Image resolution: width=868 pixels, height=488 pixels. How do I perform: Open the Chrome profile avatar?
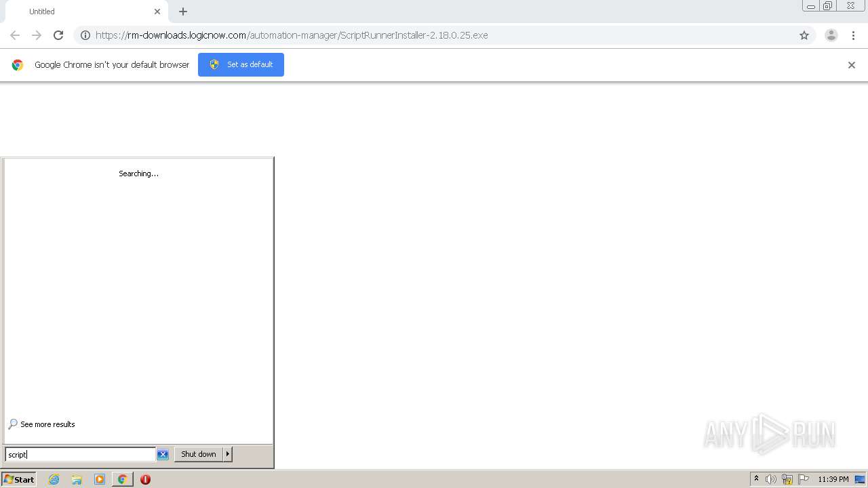coord(831,35)
